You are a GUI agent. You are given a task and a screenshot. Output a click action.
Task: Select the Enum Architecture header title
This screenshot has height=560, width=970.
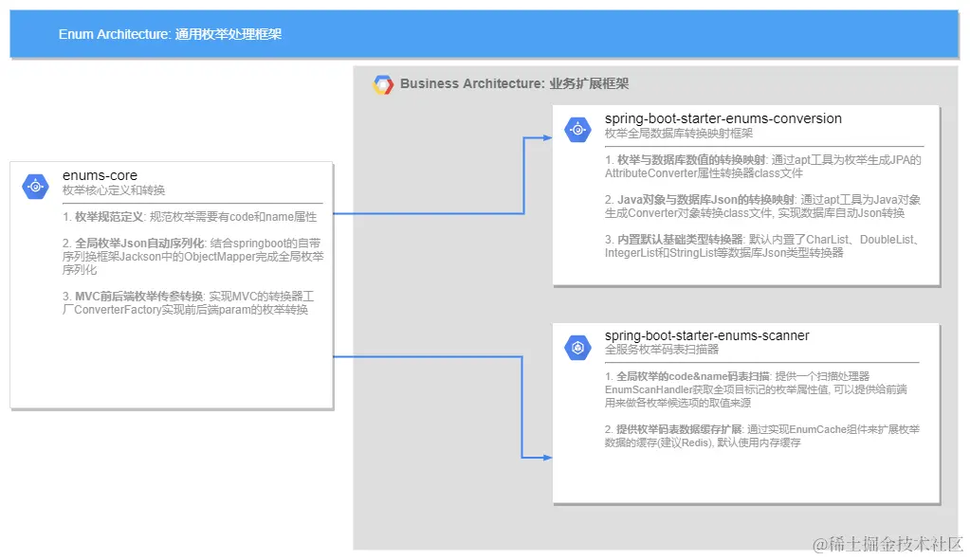[x=170, y=34]
